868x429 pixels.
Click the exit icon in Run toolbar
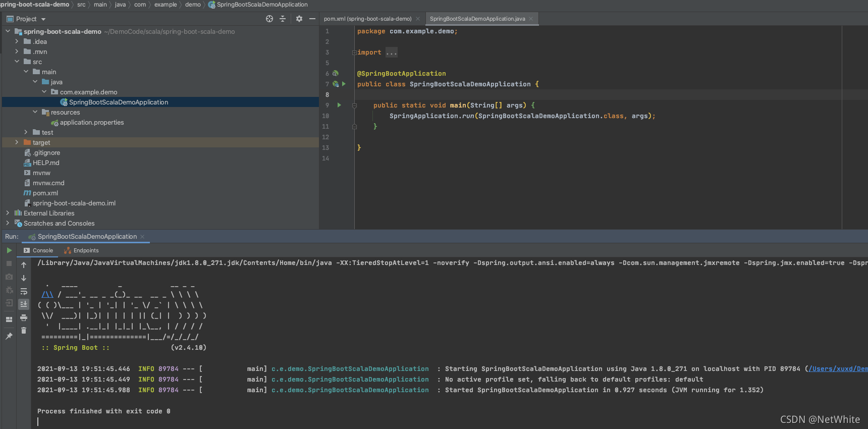[x=9, y=303]
